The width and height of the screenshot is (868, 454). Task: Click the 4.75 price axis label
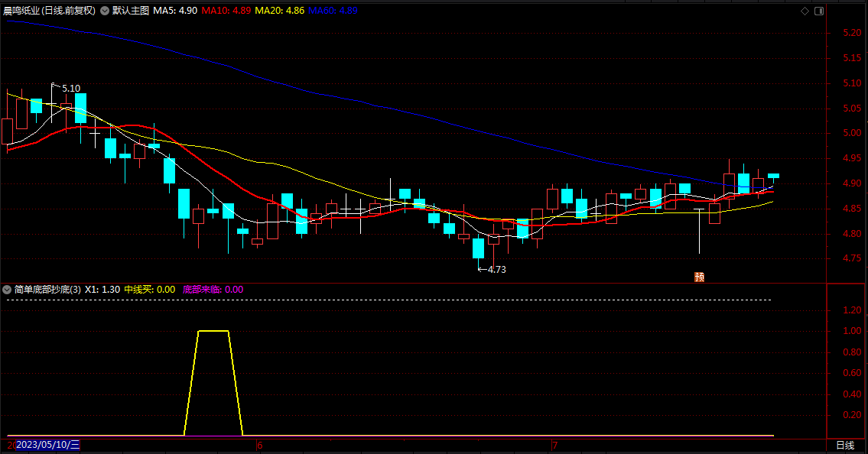[x=852, y=258]
